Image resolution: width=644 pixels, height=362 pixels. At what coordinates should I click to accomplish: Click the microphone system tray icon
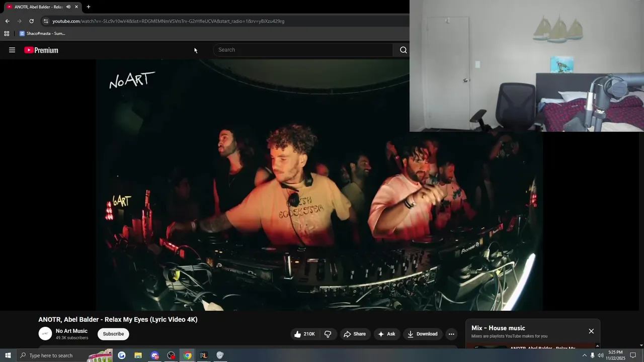pos(592,355)
